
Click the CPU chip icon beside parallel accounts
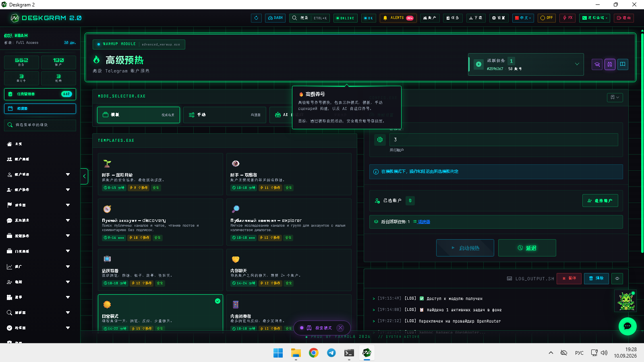coord(380,140)
